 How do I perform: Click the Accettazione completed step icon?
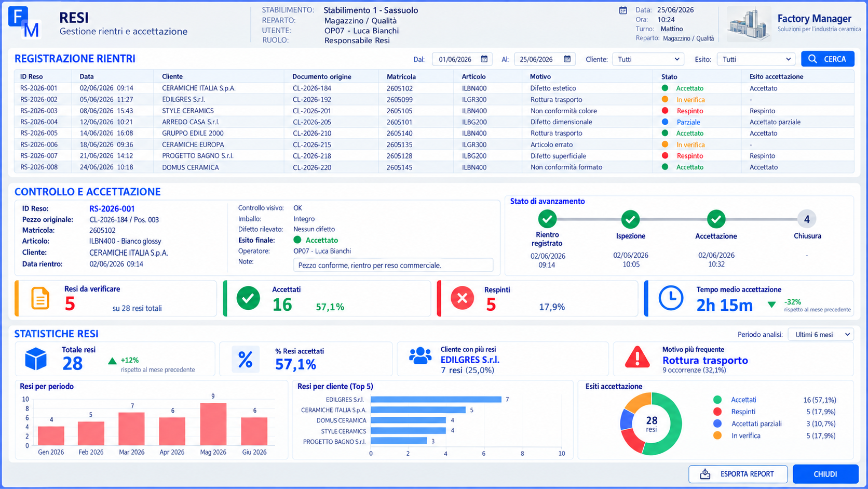pos(716,219)
